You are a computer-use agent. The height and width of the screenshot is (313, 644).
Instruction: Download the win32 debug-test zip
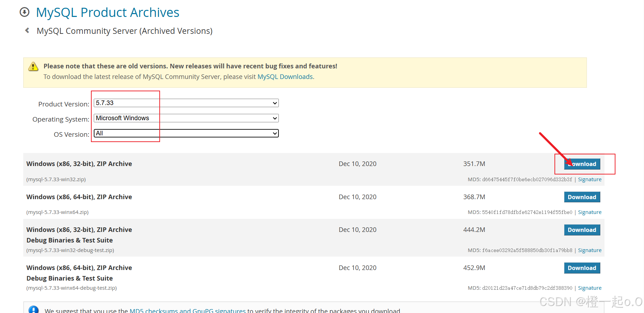coord(582,230)
